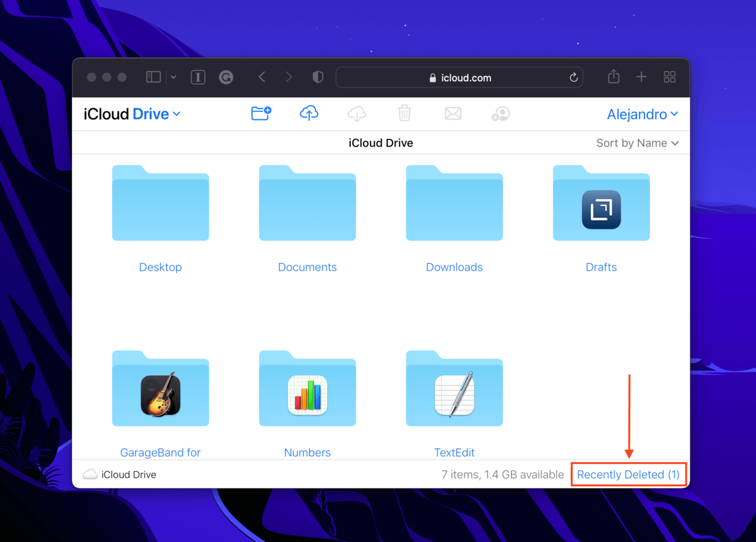Create a new folder in iCloud Drive
756x542 pixels.
(x=261, y=113)
